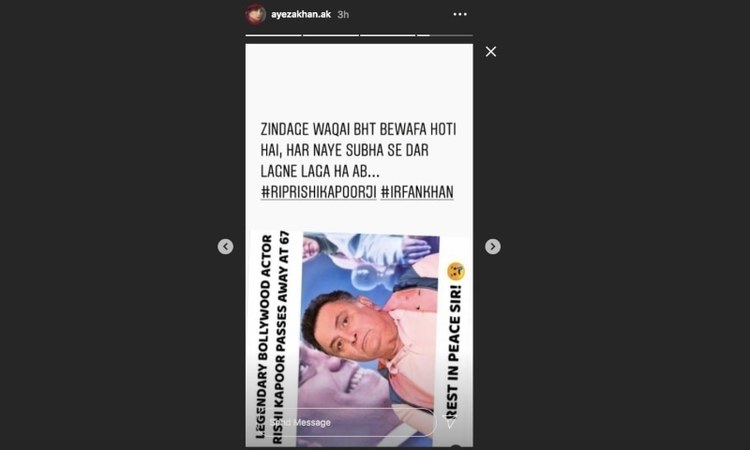Advance to the next story with right arrow
Viewport: 750px width, 450px height.
tap(493, 246)
